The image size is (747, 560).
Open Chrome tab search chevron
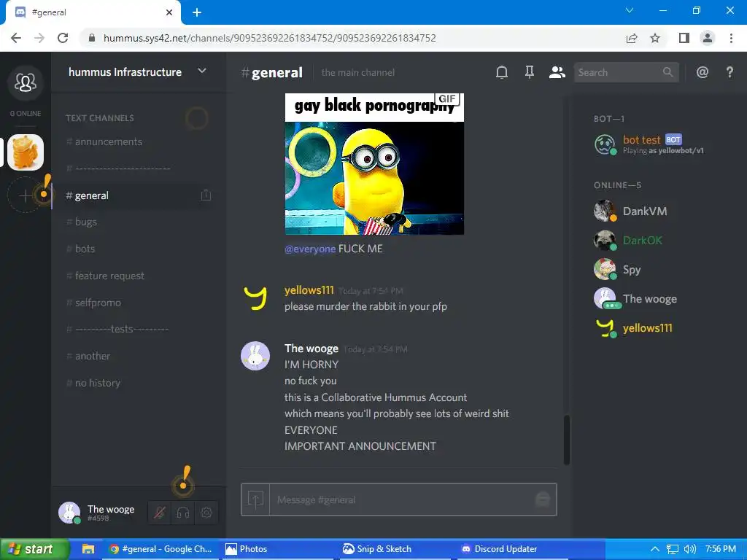pos(630,10)
